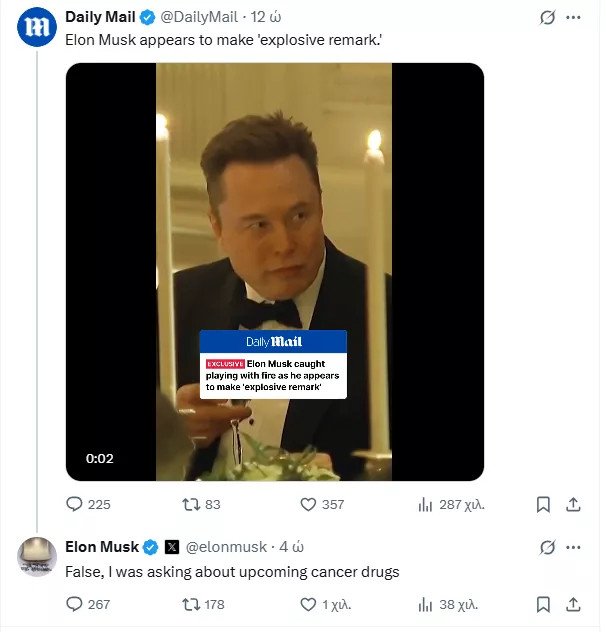Reply to Elon Musk's tweet
Screen dimensions: 606x632
[75, 604]
